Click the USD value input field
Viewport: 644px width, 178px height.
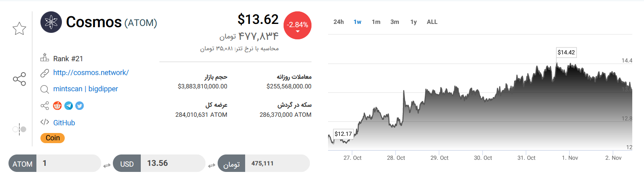coord(172,163)
